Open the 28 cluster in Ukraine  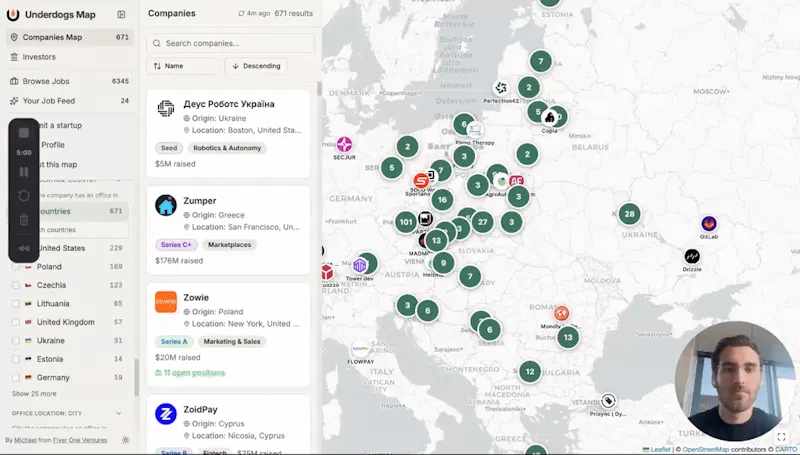click(630, 214)
